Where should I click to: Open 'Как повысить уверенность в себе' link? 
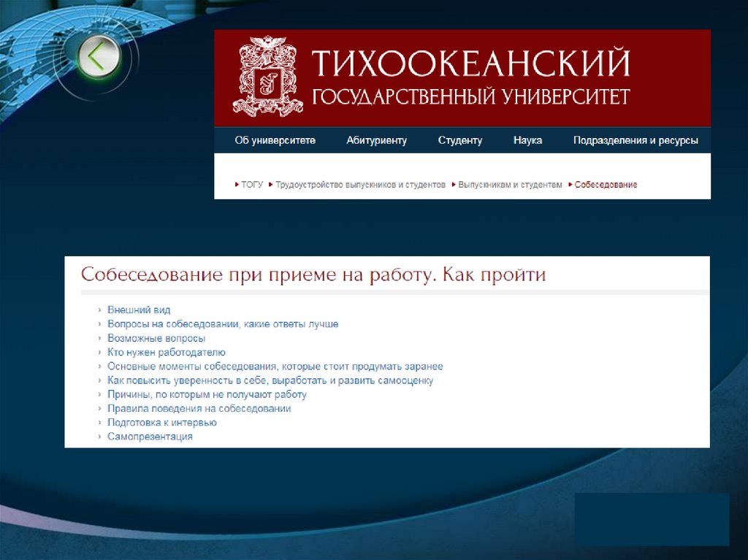tap(270, 380)
